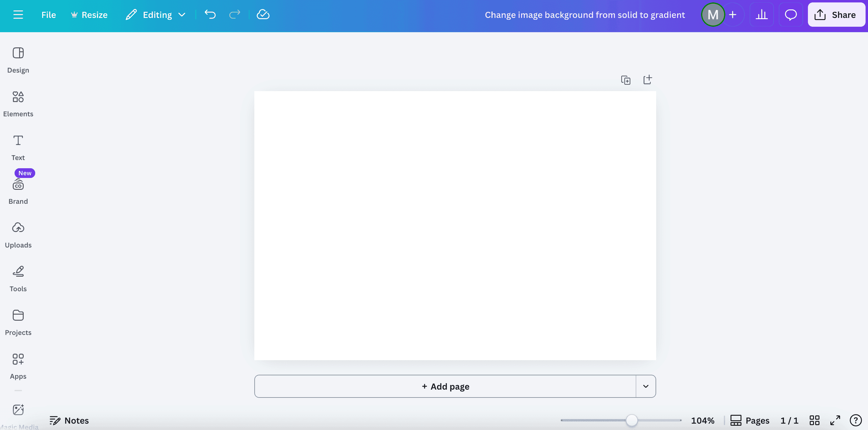This screenshot has height=430, width=868.
Task: Open the Elements sidebar panel
Action: point(18,104)
